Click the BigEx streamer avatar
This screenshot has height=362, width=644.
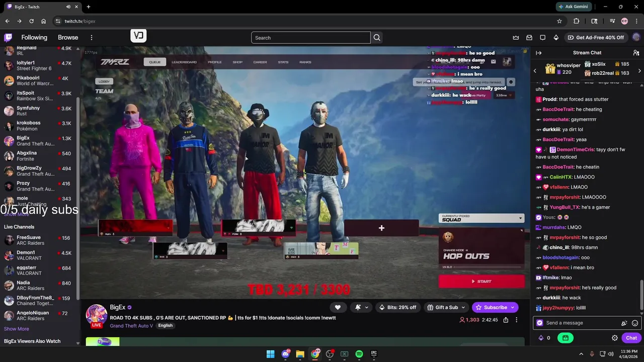coord(96,316)
